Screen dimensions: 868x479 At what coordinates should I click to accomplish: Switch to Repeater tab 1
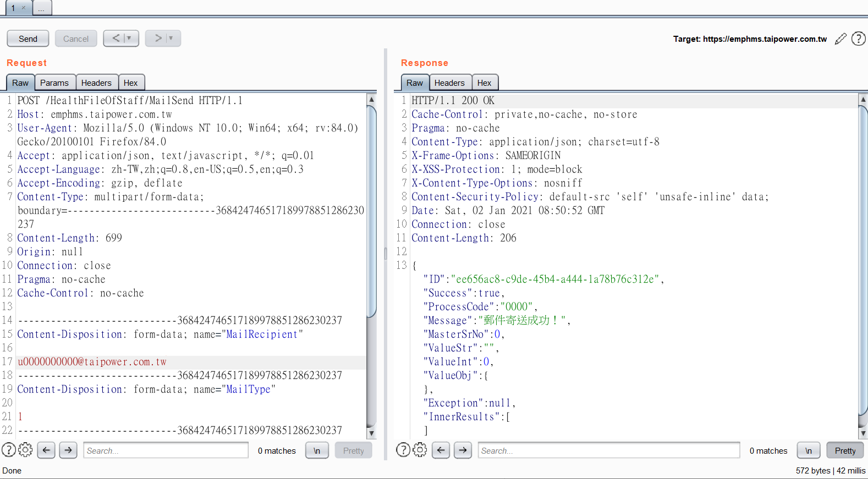13,8
